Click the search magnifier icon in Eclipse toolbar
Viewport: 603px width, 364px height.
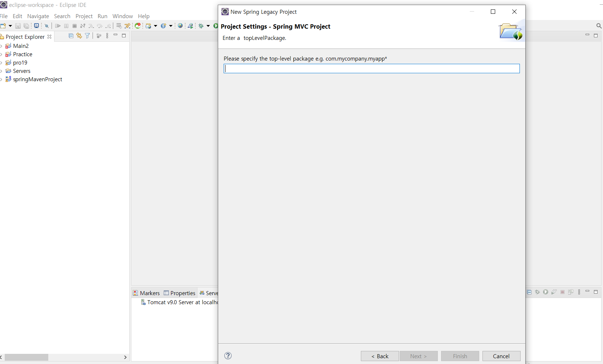(599, 26)
